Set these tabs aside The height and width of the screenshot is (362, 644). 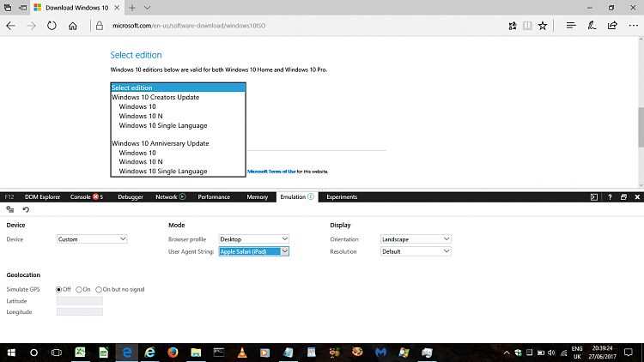click(22, 8)
